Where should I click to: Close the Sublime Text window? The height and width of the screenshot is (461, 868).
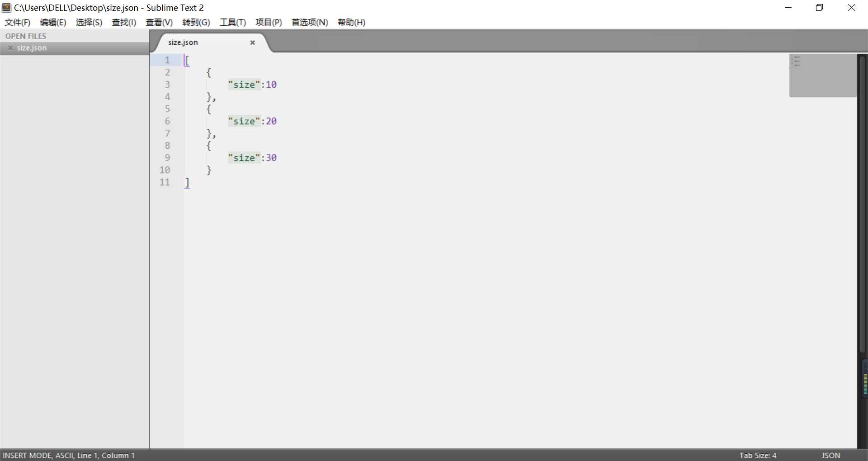tap(851, 7)
